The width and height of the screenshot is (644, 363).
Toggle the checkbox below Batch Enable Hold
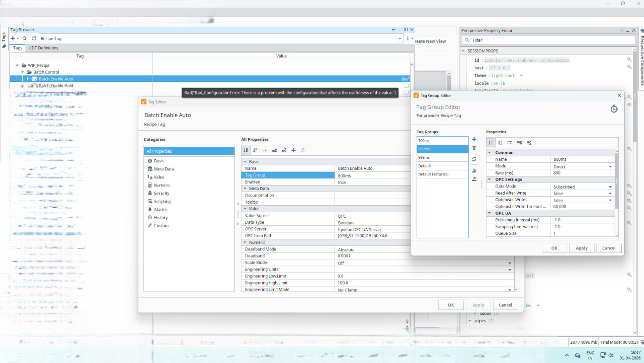pos(406,93)
